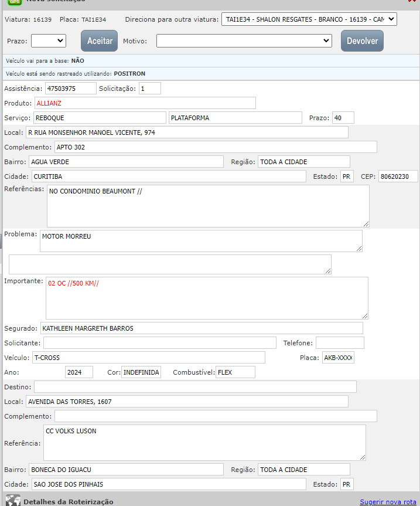This screenshot has width=420, height=506.
Task: Open the Direciona para outra viatura dropdown
Action: pyautogui.click(x=309, y=19)
